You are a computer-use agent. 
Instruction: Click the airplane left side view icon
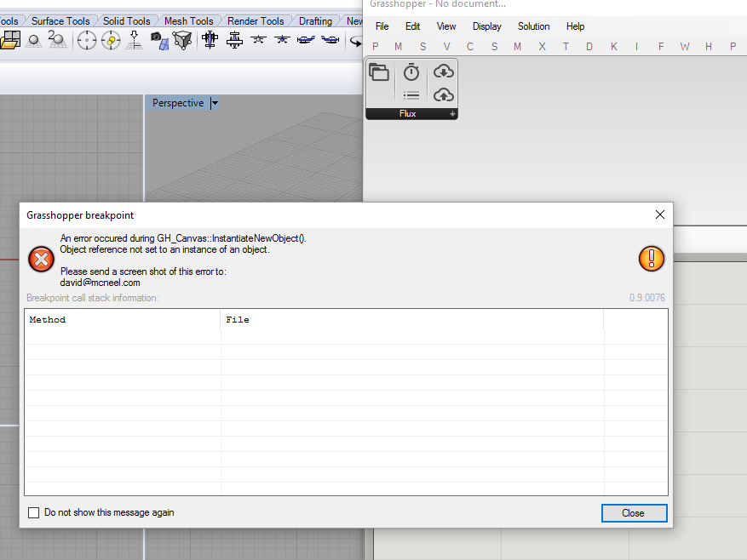[330, 39]
